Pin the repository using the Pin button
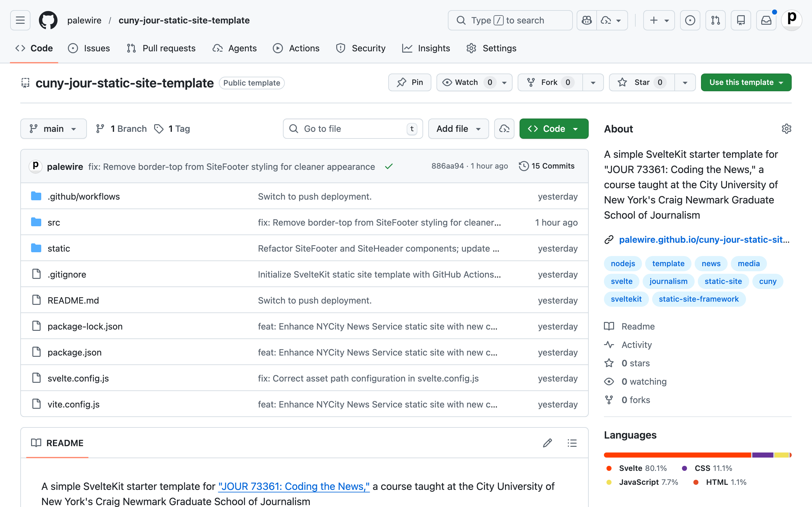The height and width of the screenshot is (507, 812). pos(409,82)
